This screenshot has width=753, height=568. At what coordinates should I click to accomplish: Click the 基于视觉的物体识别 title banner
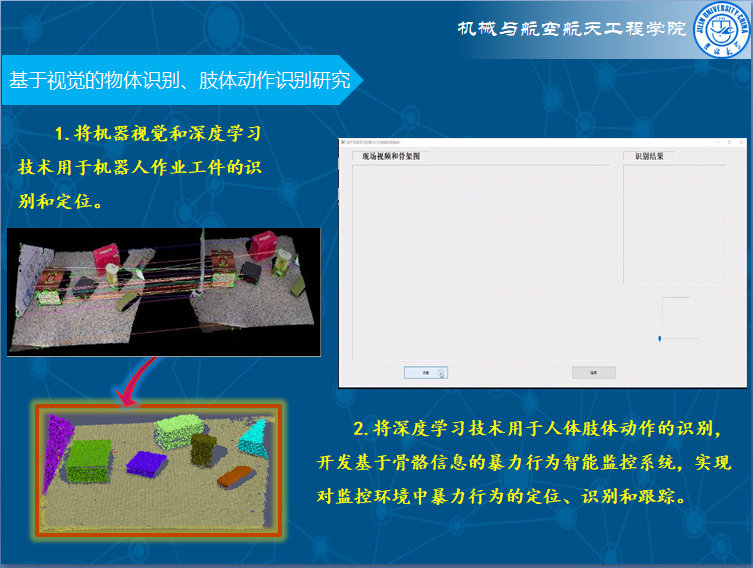click(x=178, y=81)
